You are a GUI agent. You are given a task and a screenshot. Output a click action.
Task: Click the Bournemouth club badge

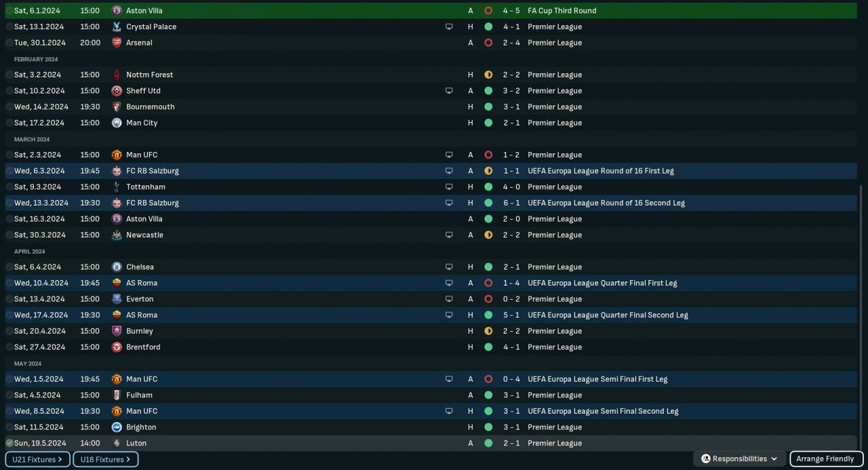click(x=117, y=106)
